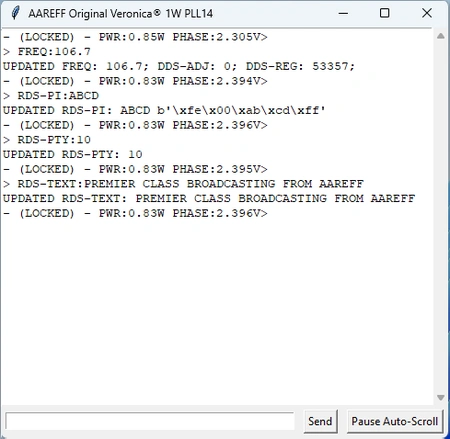Click the scrollbar down arrow

click(x=440, y=397)
